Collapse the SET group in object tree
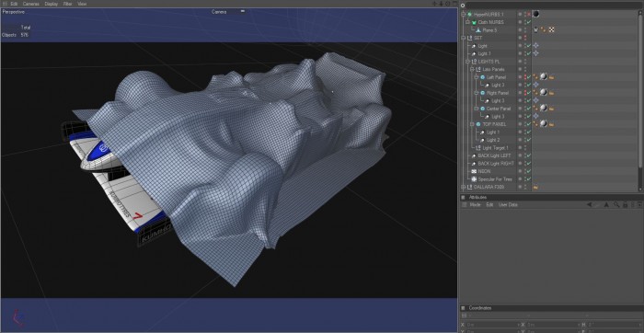The image size is (644, 333). 464,38
